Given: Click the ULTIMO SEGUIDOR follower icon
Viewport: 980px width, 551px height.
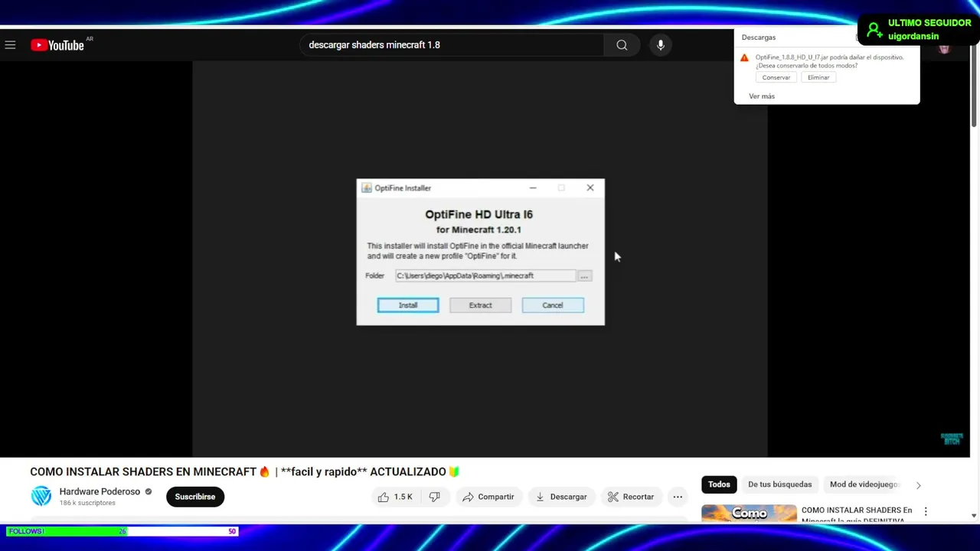Looking at the screenshot, I should click(x=874, y=29).
